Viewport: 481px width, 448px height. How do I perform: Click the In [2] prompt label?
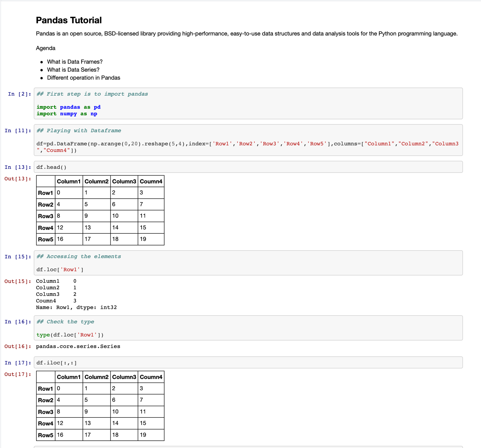pos(19,94)
